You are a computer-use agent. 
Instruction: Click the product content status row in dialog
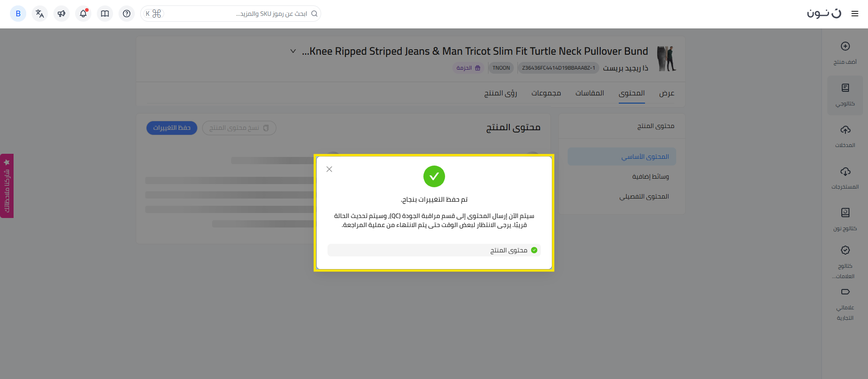[x=434, y=250]
